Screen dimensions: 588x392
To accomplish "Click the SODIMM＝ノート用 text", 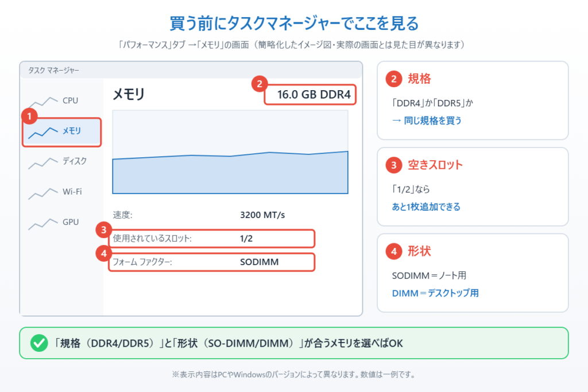I will [429, 276].
